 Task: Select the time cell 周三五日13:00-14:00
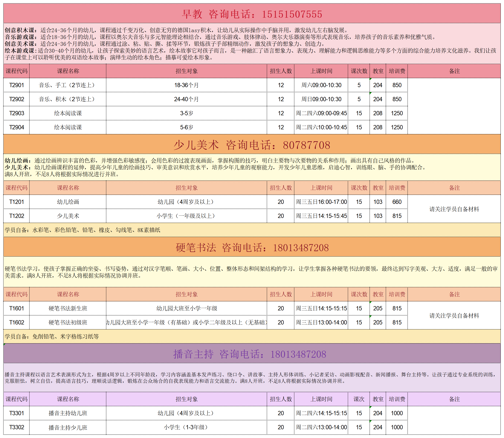(x=321, y=322)
